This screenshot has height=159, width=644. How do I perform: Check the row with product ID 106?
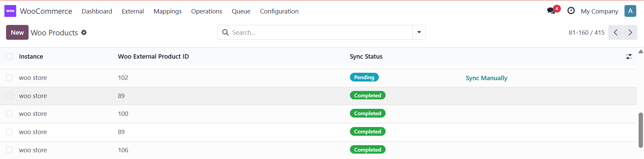[9, 150]
